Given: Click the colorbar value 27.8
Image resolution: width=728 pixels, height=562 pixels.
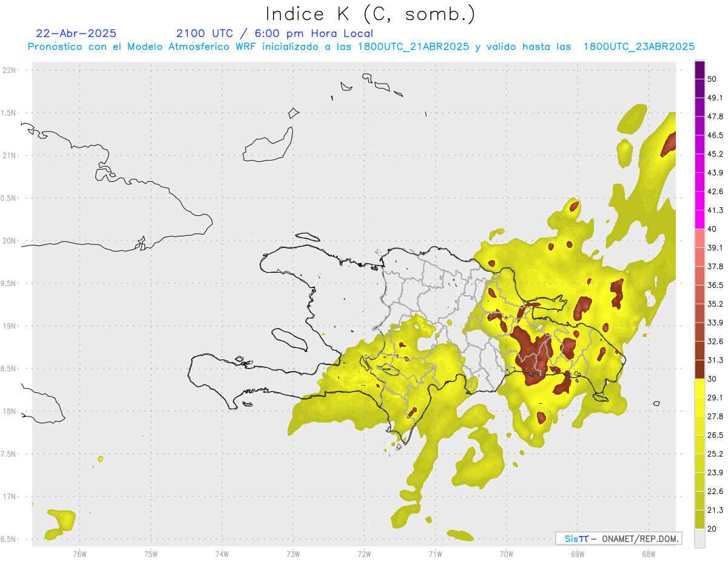Looking at the screenshot, I should [715, 416].
